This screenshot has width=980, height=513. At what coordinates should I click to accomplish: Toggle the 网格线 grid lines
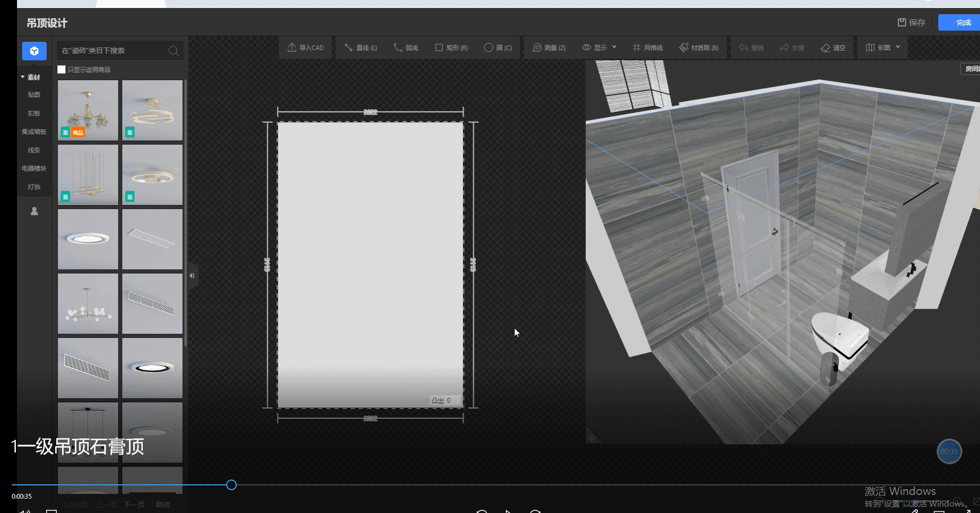(648, 48)
